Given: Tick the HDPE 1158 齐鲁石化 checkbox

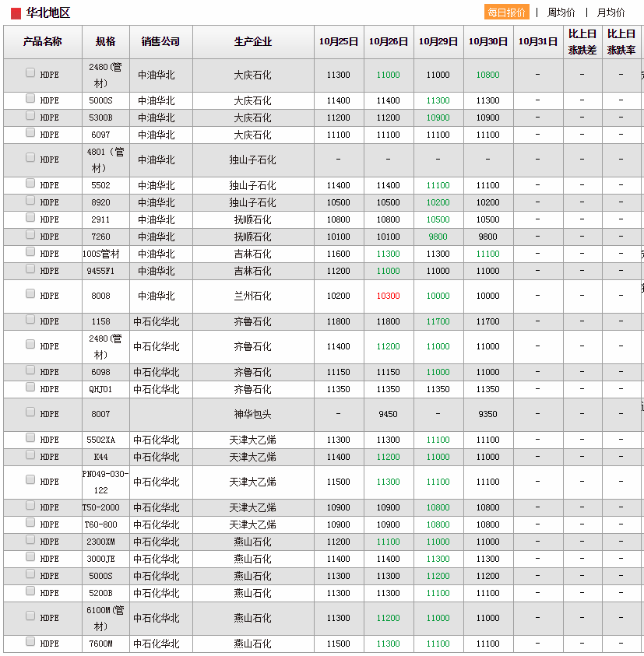Looking at the screenshot, I should [30, 320].
